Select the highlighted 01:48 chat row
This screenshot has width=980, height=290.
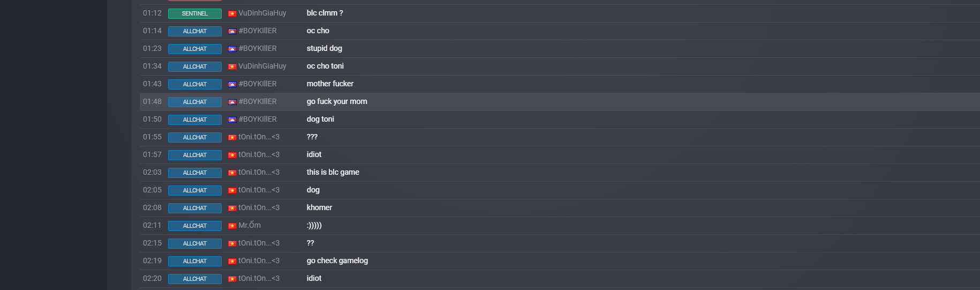coord(560,102)
